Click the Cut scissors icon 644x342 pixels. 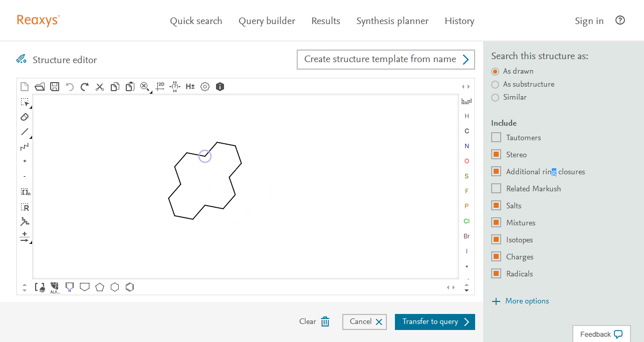[100, 87]
